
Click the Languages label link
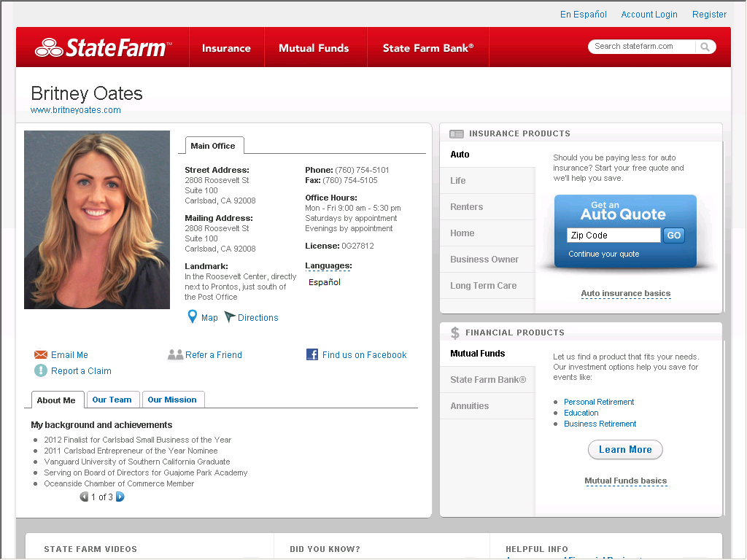pos(328,265)
